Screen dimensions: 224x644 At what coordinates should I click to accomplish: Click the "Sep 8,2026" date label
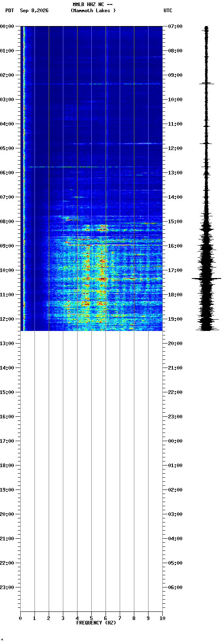click(34, 11)
